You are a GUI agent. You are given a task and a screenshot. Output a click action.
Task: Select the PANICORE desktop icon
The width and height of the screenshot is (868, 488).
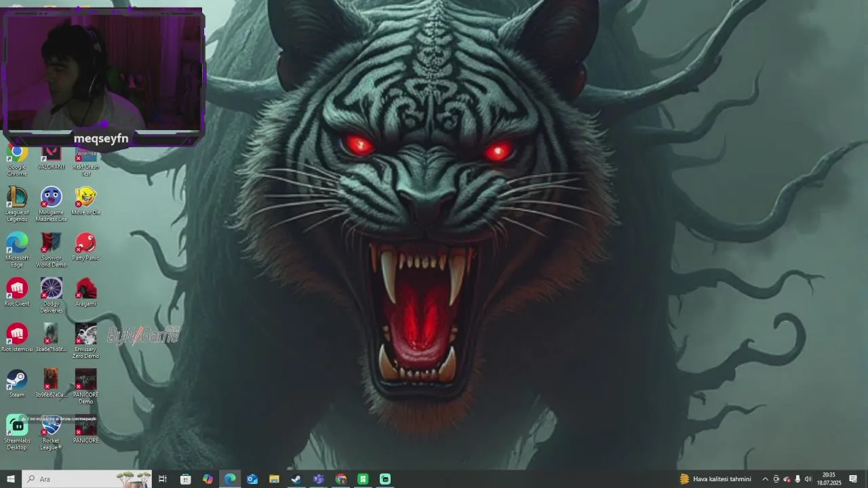point(86,429)
